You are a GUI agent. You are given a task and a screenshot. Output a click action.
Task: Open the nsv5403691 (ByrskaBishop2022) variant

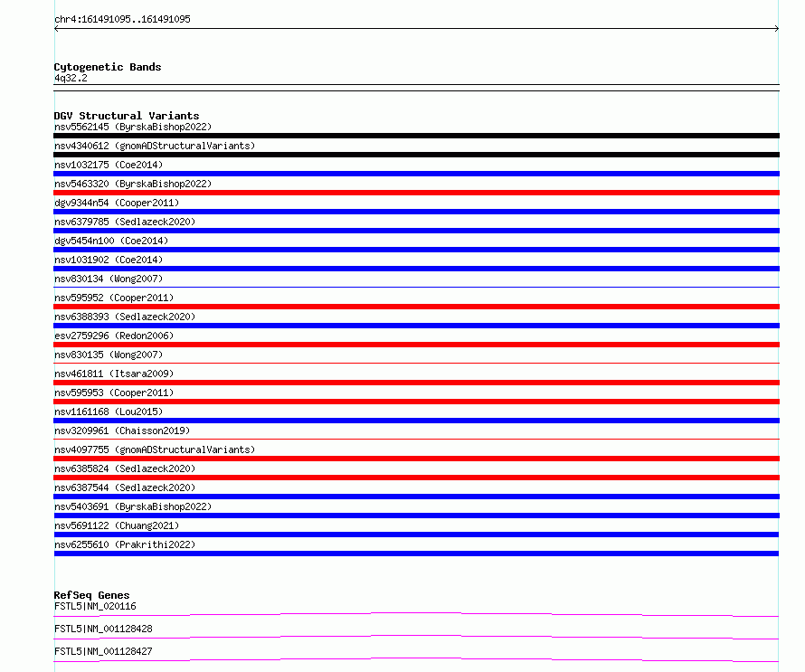pyautogui.click(x=133, y=506)
